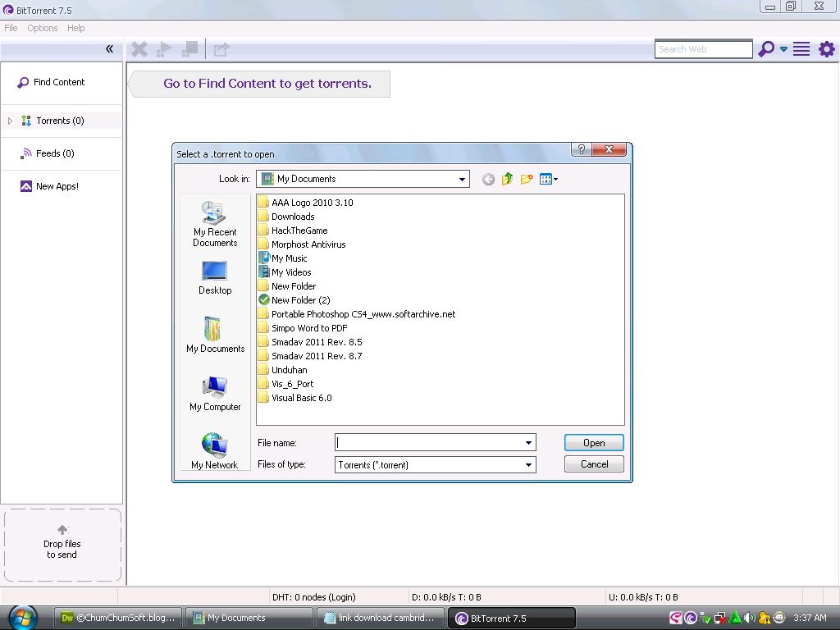This screenshot has width=840, height=630.
Task: Open the Options menu
Action: click(x=43, y=28)
